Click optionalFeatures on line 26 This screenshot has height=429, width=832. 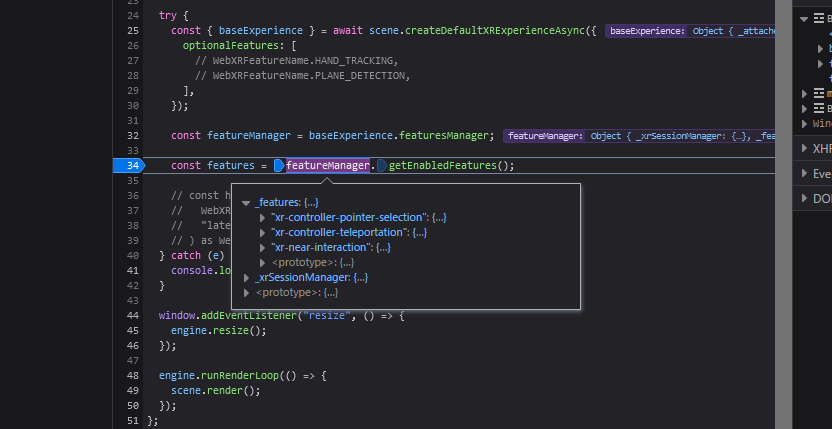pyautogui.click(x=231, y=46)
